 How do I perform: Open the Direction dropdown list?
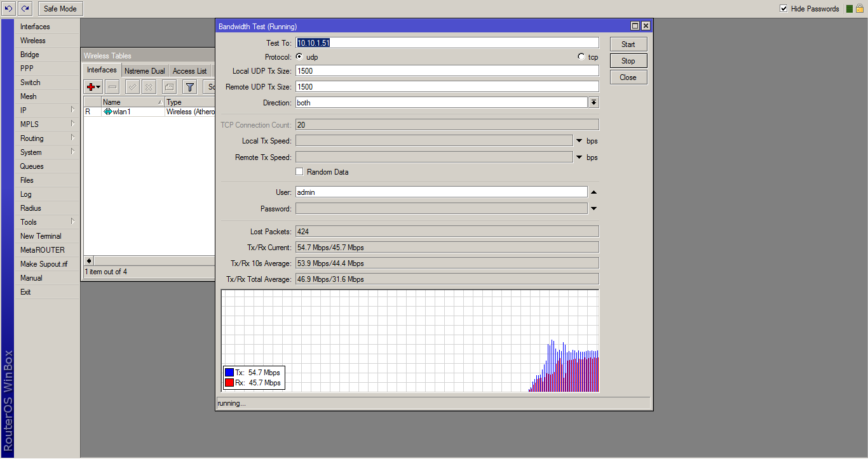coord(593,102)
